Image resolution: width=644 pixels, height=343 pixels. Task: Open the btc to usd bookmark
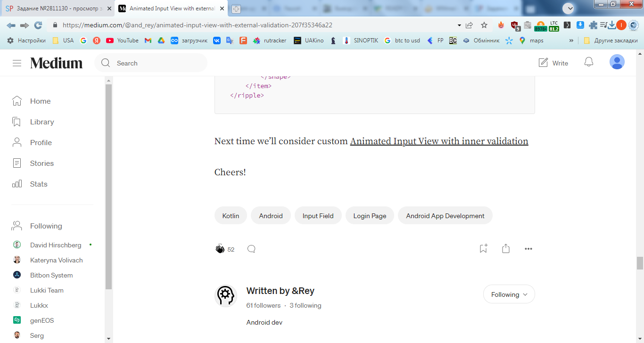402,41
